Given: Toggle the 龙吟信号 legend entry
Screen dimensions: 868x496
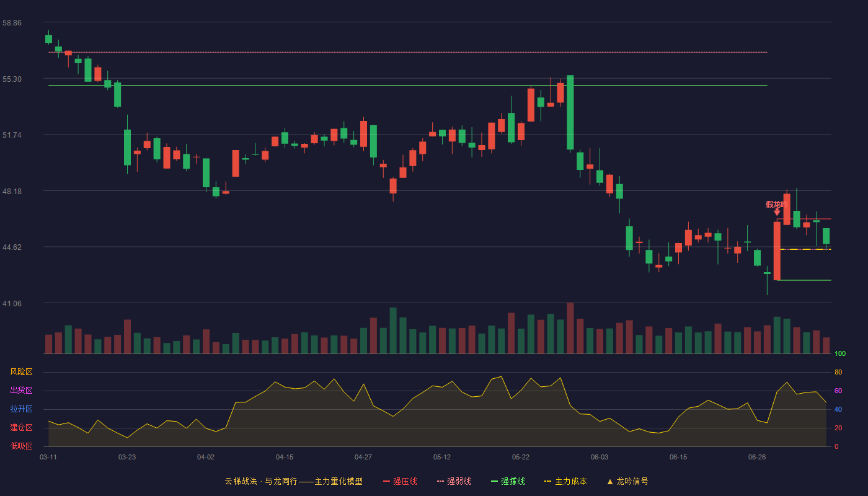Looking at the screenshot, I should click(x=627, y=481).
